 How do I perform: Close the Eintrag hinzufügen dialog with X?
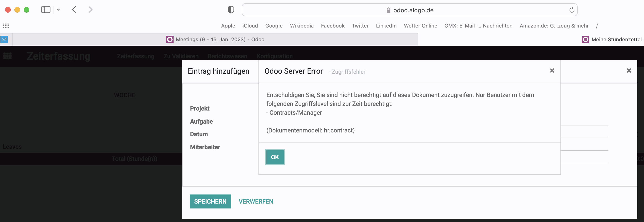[x=629, y=71]
